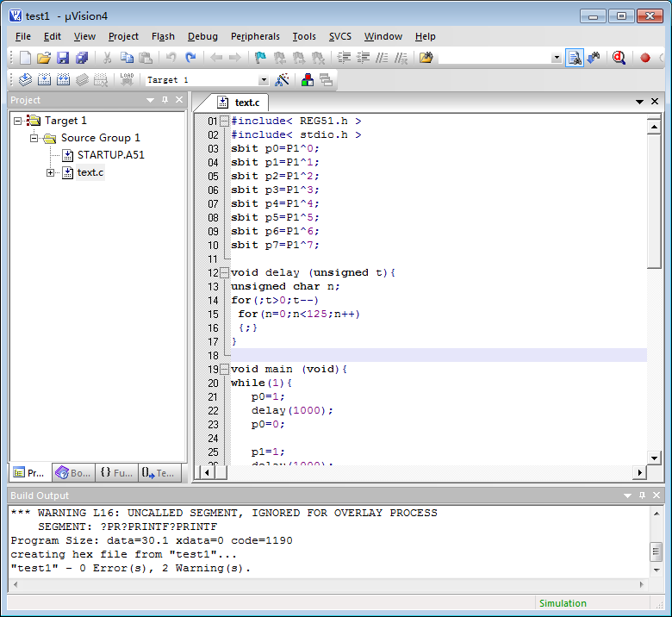Switch to the Functions tab

point(116,473)
